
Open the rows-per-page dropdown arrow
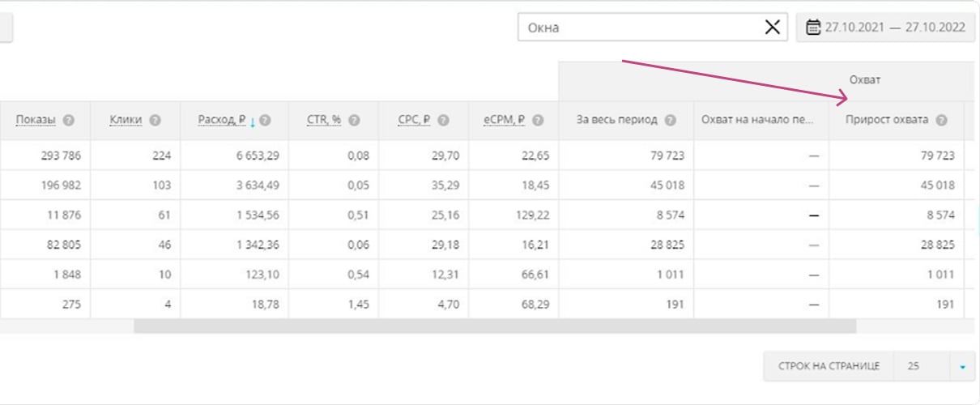point(962,366)
